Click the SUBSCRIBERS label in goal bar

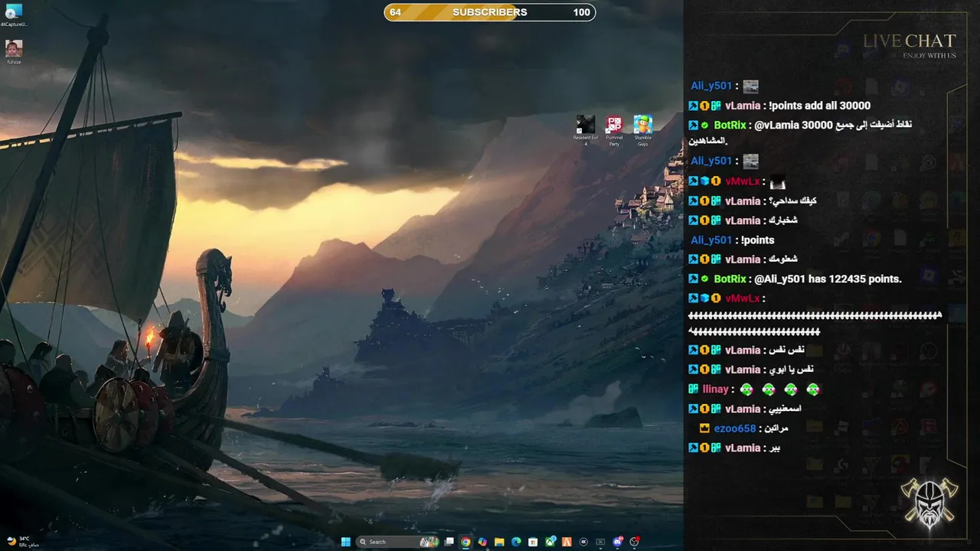point(490,12)
